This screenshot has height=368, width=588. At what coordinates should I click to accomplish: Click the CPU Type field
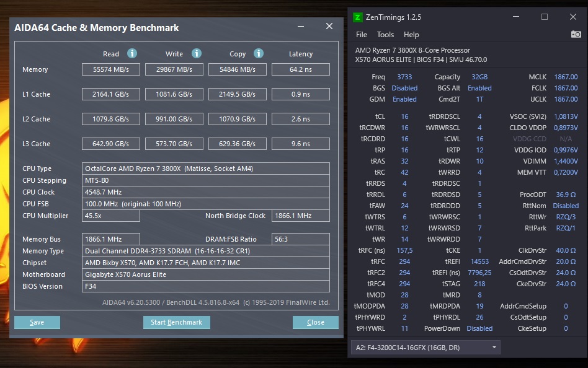206,169
